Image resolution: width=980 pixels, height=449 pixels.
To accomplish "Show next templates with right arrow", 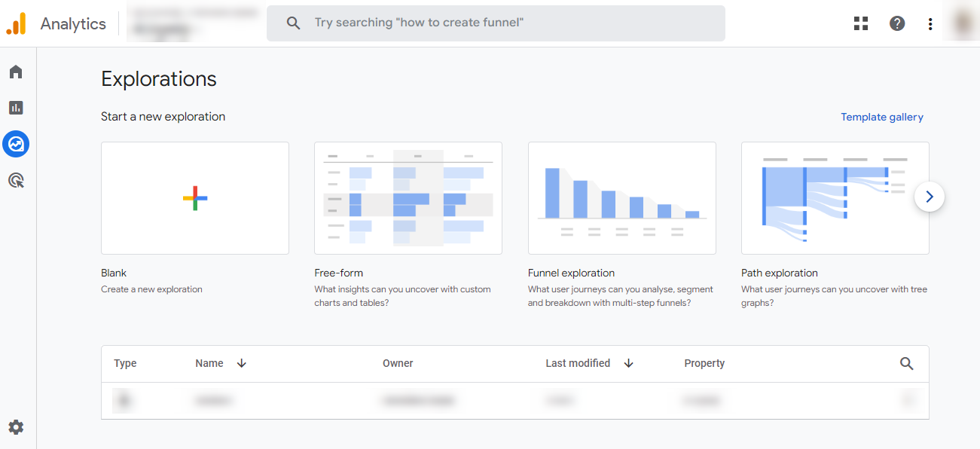I will pos(930,197).
